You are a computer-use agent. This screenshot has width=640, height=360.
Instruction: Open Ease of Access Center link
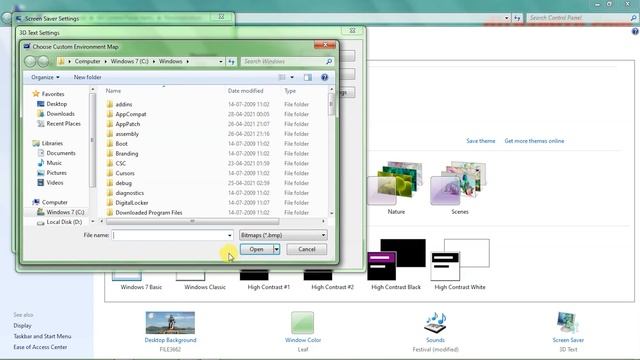tap(40, 347)
